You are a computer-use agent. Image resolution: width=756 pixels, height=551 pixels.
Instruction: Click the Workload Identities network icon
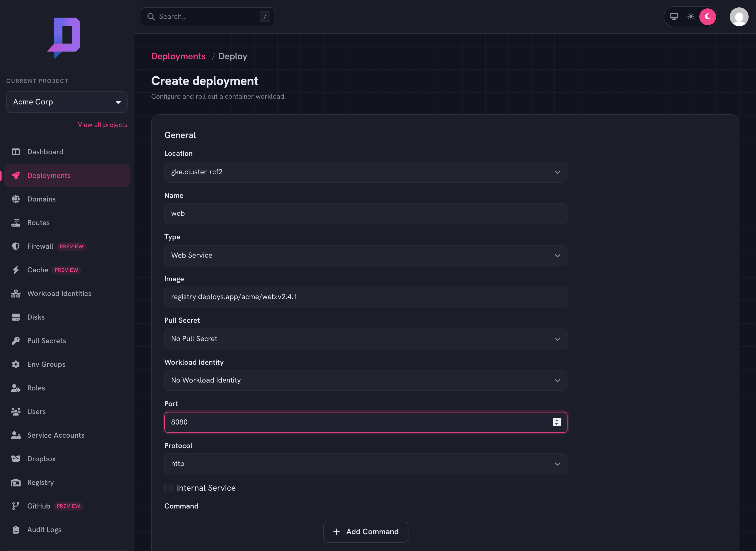click(x=16, y=294)
